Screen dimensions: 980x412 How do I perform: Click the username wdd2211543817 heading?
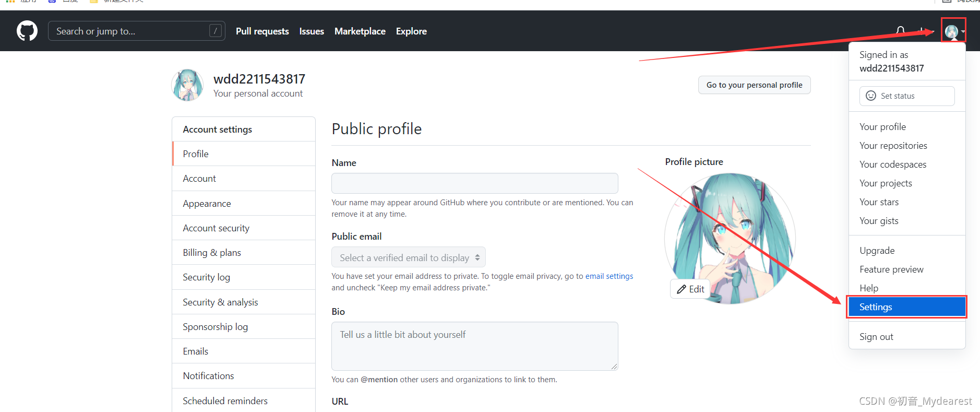(259, 79)
